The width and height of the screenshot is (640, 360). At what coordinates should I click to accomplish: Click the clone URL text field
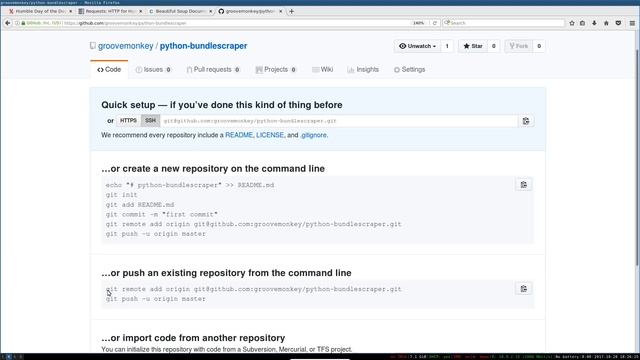click(339, 121)
